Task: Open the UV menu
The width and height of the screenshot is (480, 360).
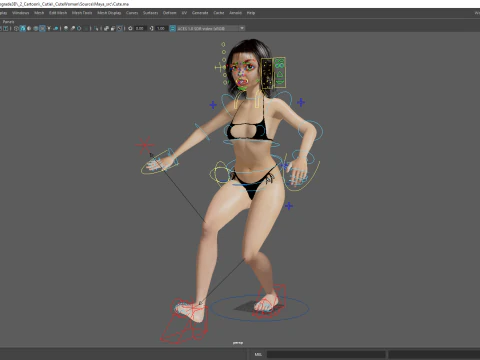Action: pos(184,13)
